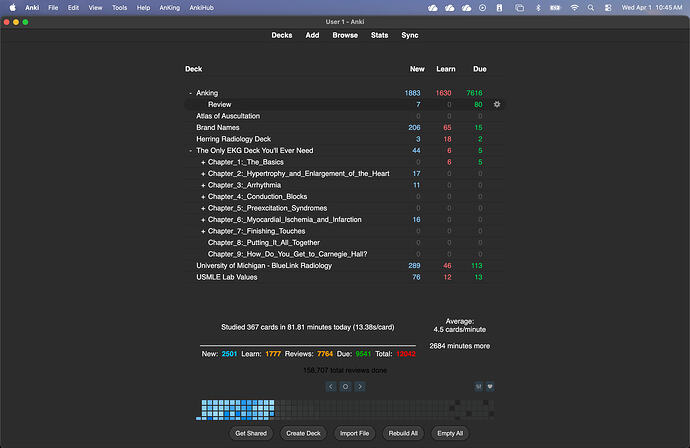Click the Brand Names new count 206
690x448 pixels.
414,128
